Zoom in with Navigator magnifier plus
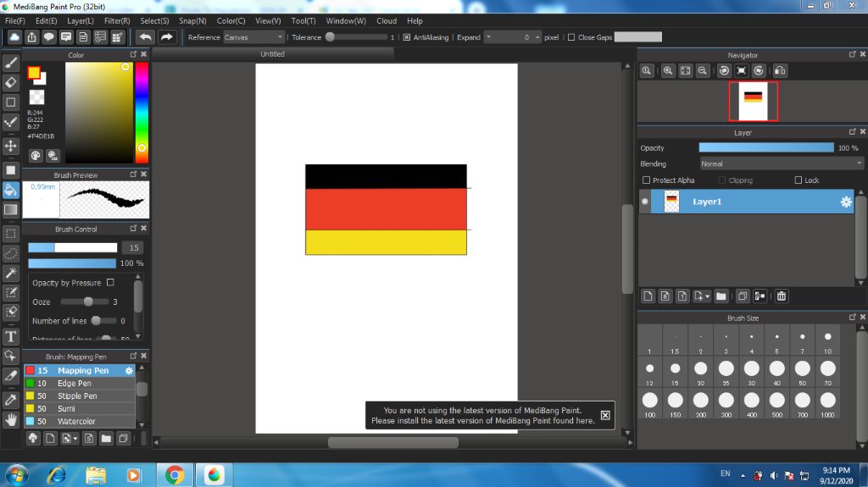Image resolution: width=868 pixels, height=487 pixels. 668,71
